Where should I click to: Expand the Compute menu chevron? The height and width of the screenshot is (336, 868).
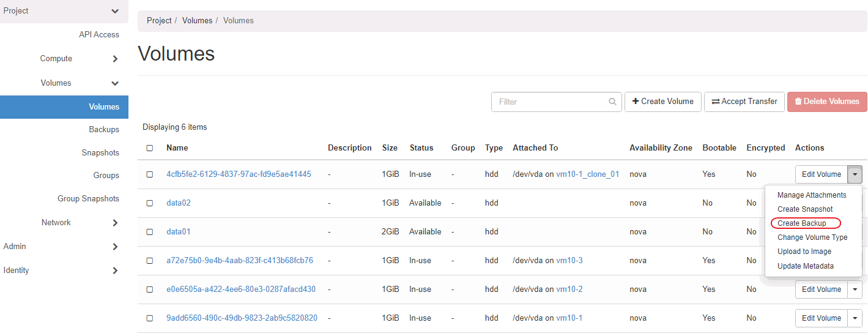click(115, 59)
